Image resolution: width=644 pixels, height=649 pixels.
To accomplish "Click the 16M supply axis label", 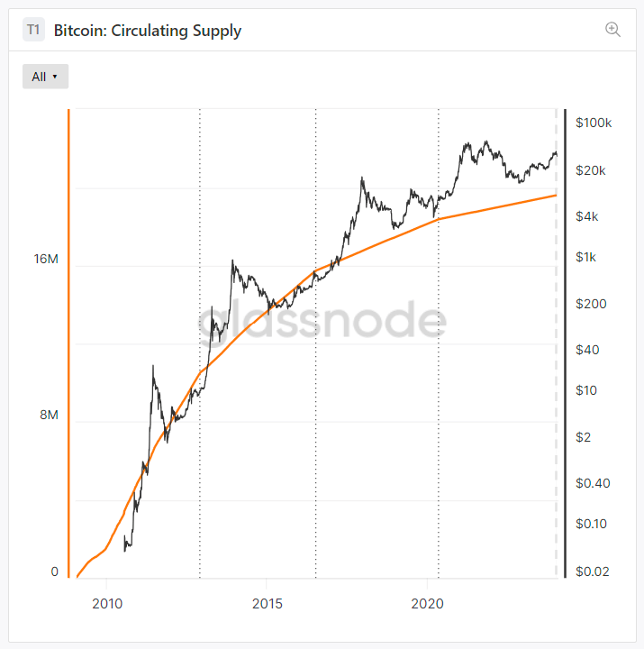I will (x=46, y=259).
